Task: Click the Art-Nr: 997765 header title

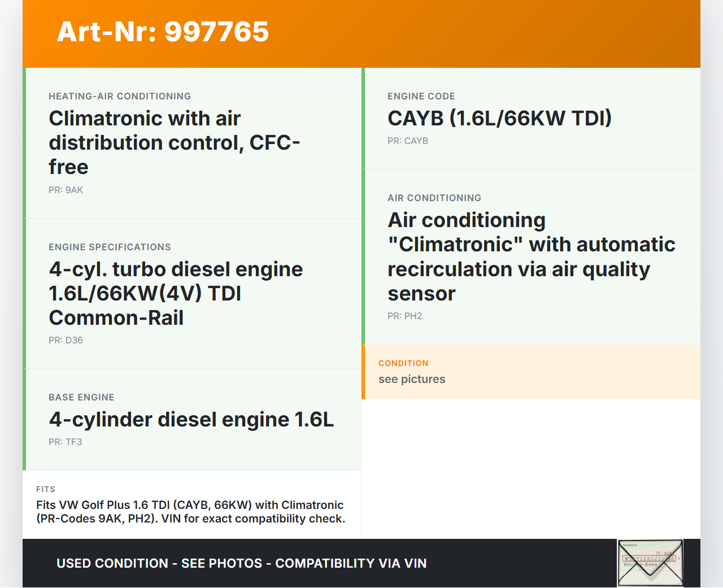Action: [x=163, y=32]
